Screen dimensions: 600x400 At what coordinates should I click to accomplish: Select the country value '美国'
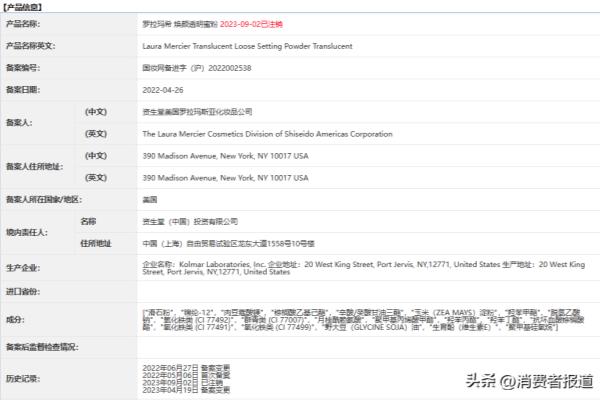click(x=150, y=200)
